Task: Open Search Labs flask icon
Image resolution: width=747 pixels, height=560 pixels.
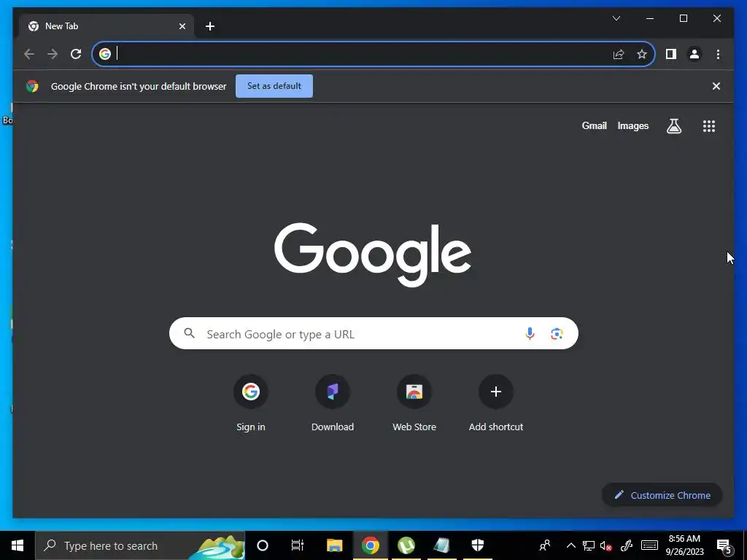Action: (673, 126)
